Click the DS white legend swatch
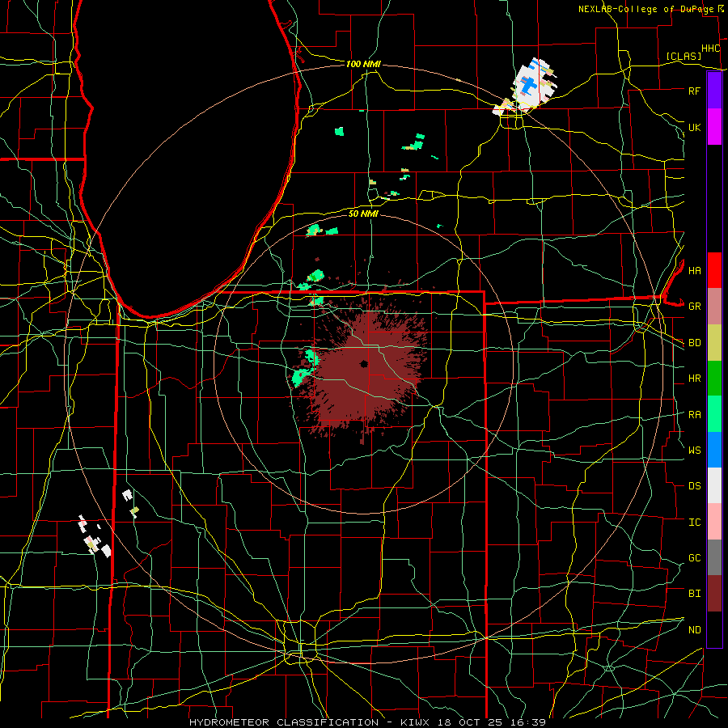This screenshot has width=728, height=728. coord(714,485)
